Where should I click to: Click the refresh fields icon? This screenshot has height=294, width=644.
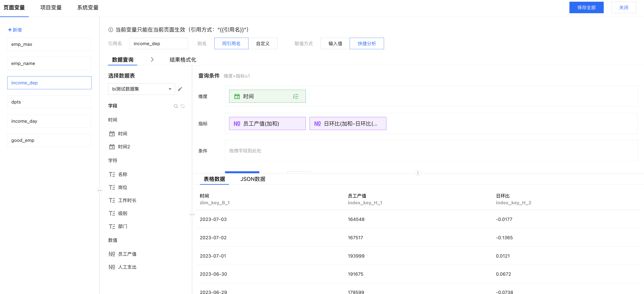pyautogui.click(x=183, y=106)
